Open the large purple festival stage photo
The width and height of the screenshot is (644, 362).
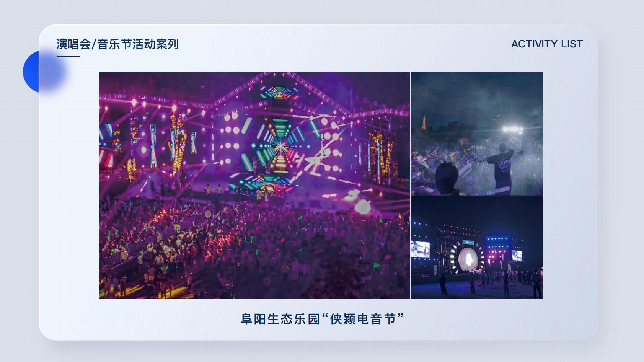(254, 186)
